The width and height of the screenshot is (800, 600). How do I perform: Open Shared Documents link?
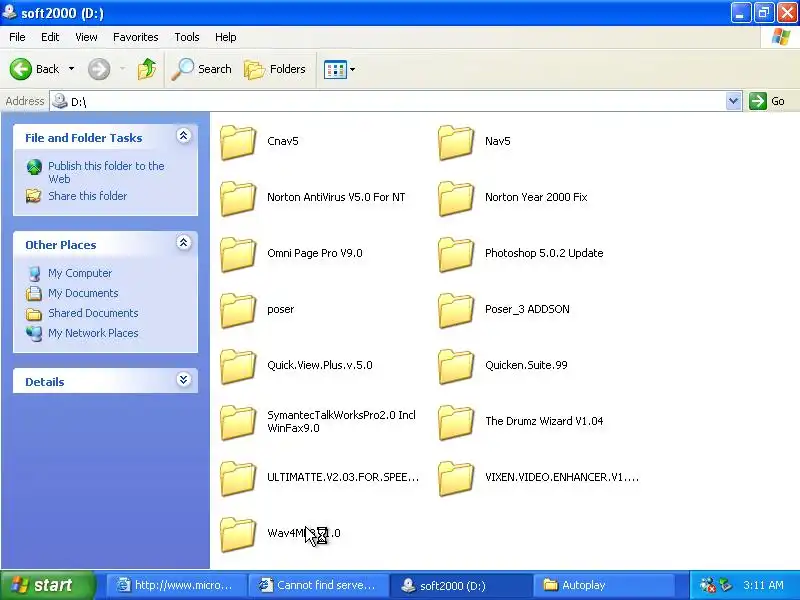pyautogui.click(x=93, y=313)
